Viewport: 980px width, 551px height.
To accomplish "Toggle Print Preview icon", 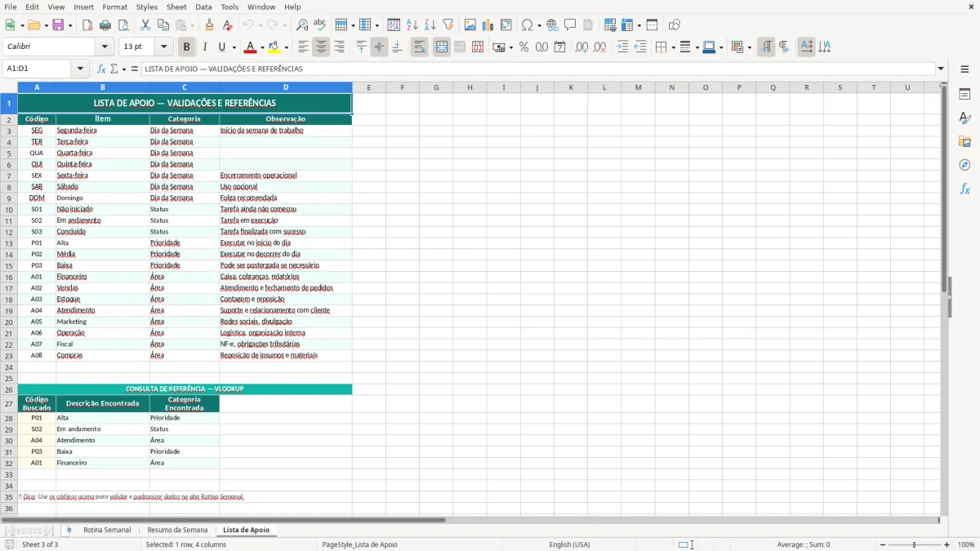I will (123, 25).
